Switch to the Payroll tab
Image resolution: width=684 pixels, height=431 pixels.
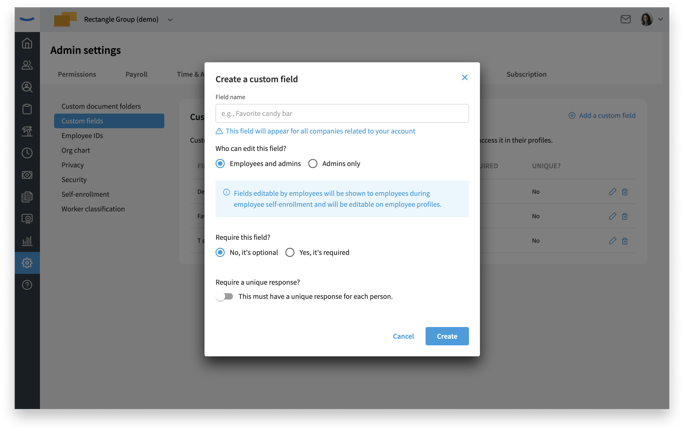click(137, 74)
